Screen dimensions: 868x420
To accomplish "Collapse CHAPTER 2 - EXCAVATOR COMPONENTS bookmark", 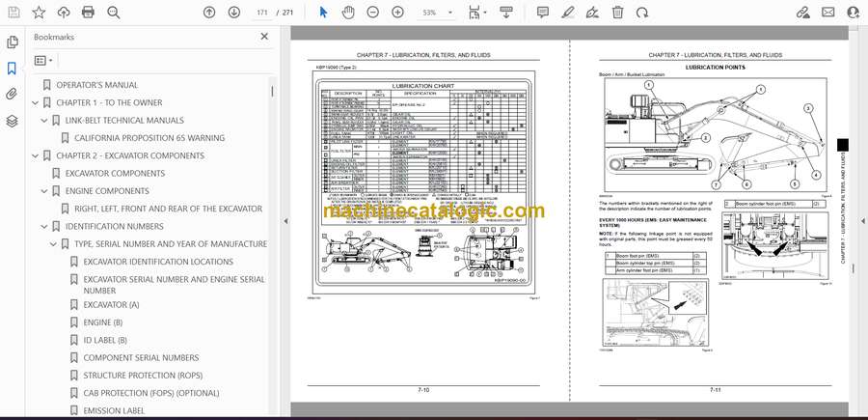I will (36, 156).
